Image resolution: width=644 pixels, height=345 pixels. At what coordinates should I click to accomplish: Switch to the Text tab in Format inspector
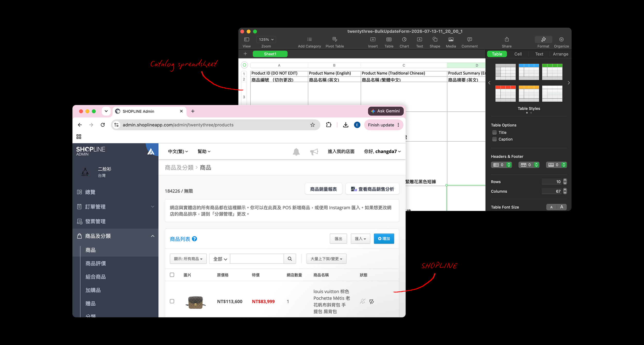pyautogui.click(x=539, y=54)
